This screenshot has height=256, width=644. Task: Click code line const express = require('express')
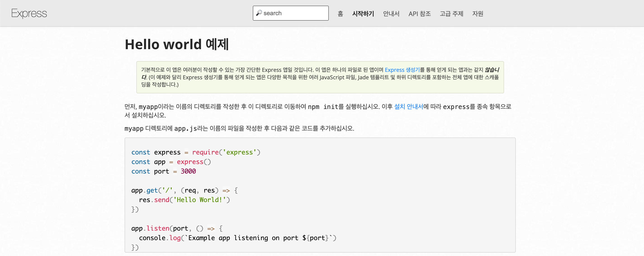(196, 152)
